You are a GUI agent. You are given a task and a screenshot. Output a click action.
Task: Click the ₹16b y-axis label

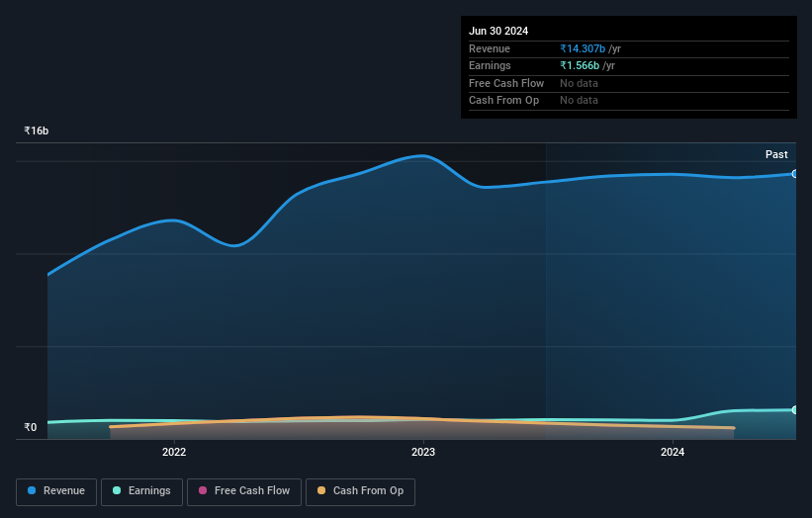[37, 130]
